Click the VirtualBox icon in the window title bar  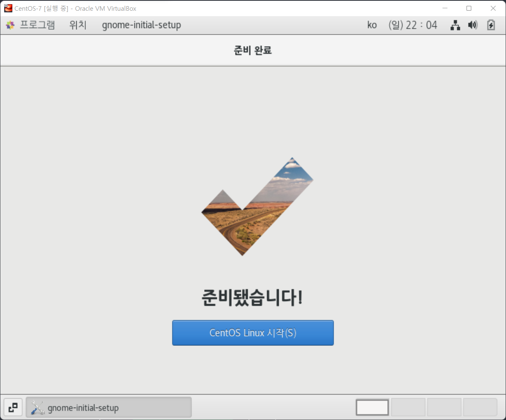[8, 8]
